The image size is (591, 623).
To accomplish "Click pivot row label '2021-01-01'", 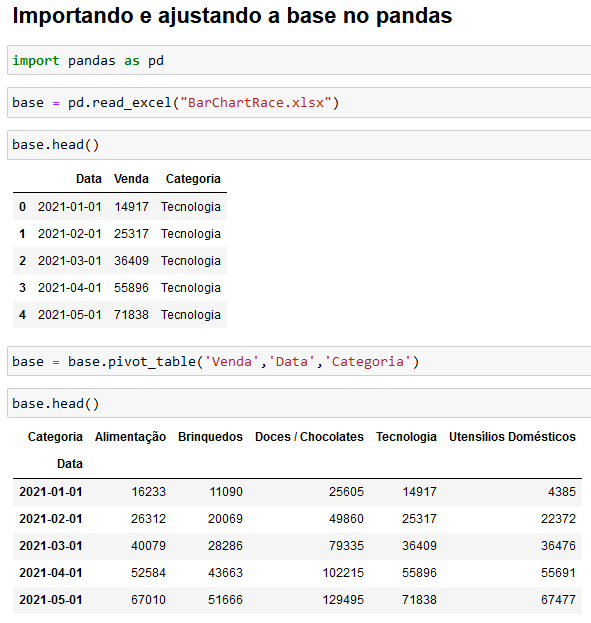I will tap(51, 492).
